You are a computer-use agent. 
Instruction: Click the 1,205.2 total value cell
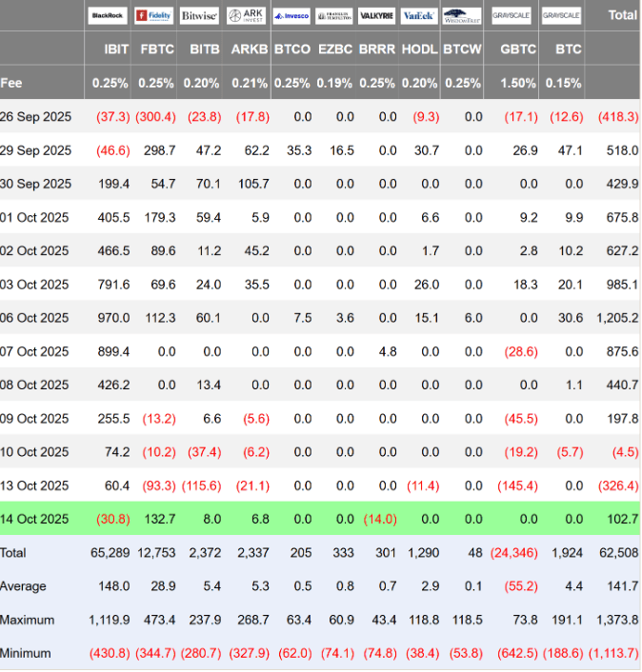pos(616,318)
